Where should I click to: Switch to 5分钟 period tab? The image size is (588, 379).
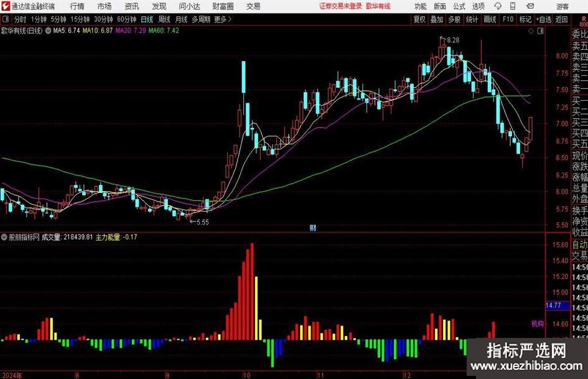coord(58,19)
